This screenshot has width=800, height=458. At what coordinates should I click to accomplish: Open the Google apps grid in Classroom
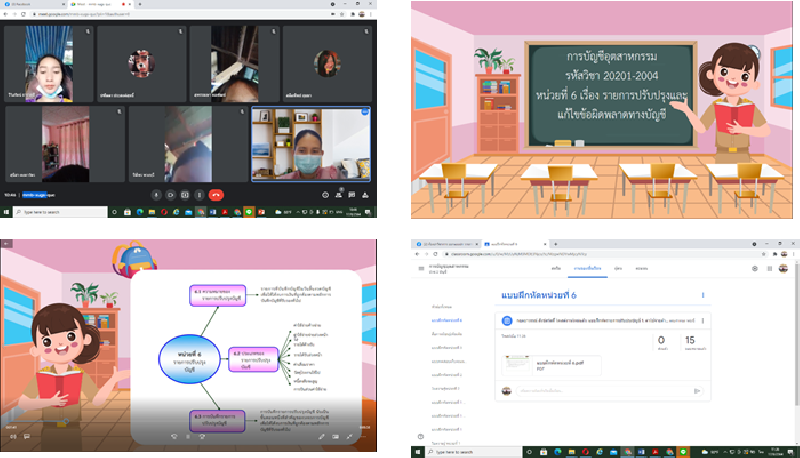769,268
